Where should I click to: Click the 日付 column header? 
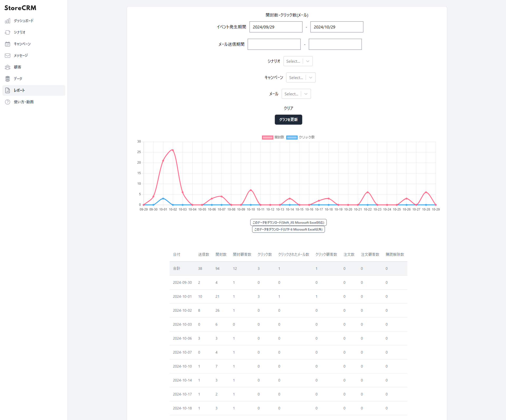point(177,255)
